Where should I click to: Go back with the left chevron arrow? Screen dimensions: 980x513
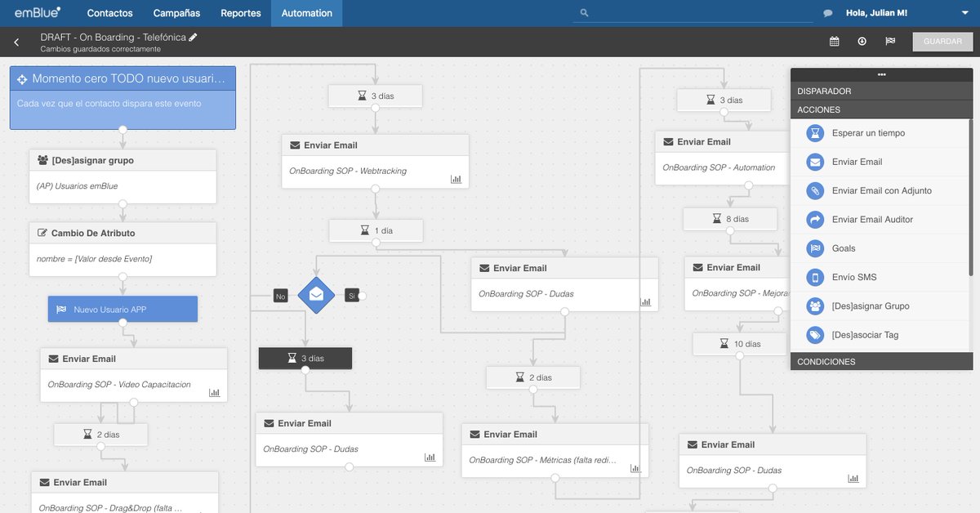click(x=16, y=42)
